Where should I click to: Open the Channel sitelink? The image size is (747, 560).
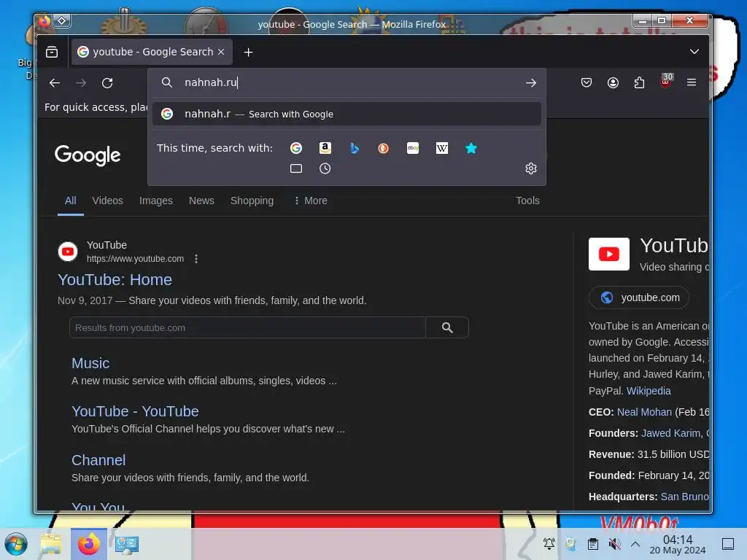coord(98,460)
